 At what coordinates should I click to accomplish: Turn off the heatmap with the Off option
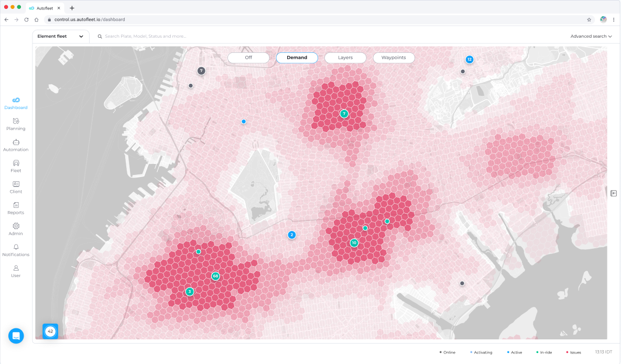pos(248,58)
